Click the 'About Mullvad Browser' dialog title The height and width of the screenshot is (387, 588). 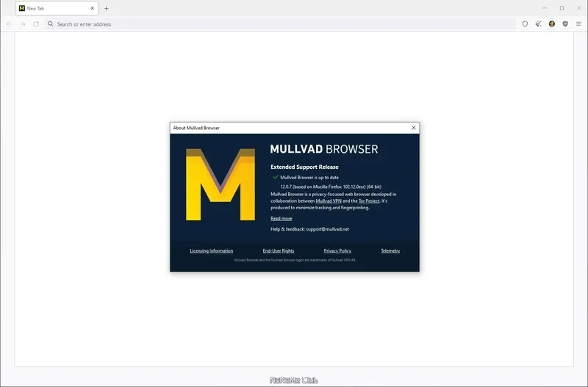click(196, 128)
